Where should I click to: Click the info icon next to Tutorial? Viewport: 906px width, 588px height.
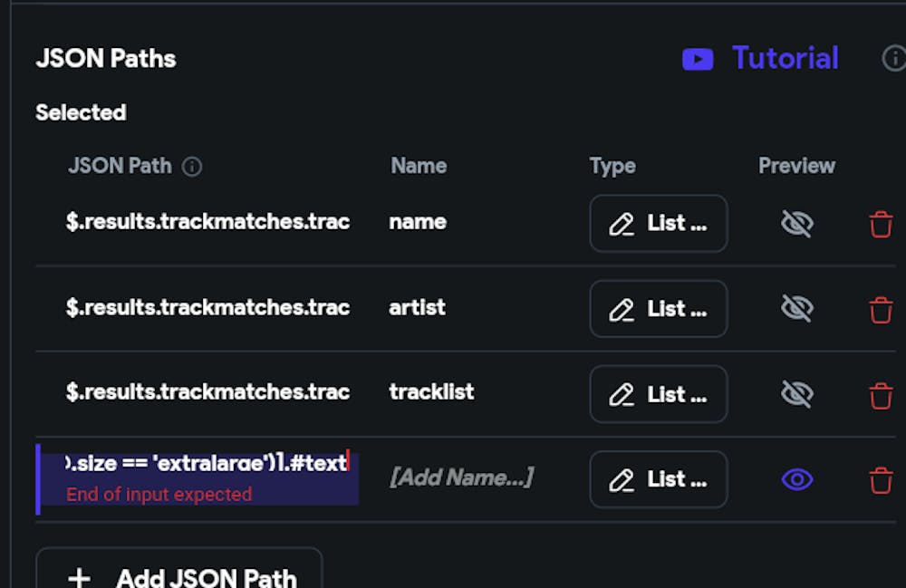click(x=892, y=59)
